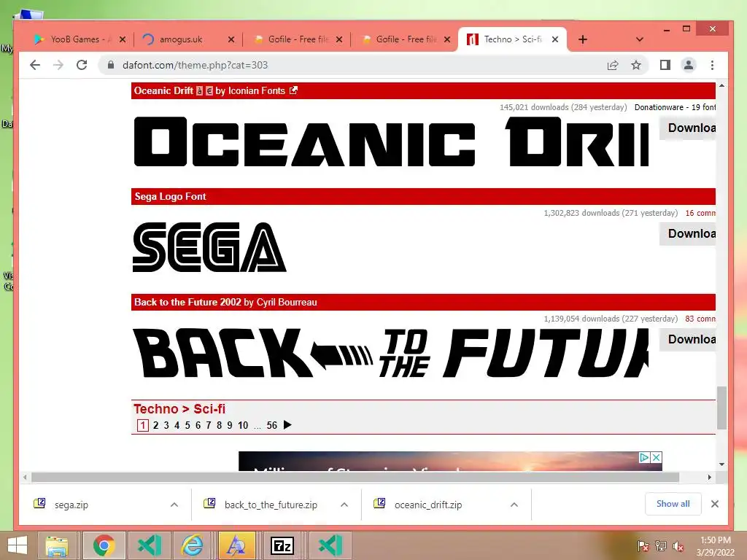
Task: Expand options for back_to_the_future.zip
Action: click(344, 505)
